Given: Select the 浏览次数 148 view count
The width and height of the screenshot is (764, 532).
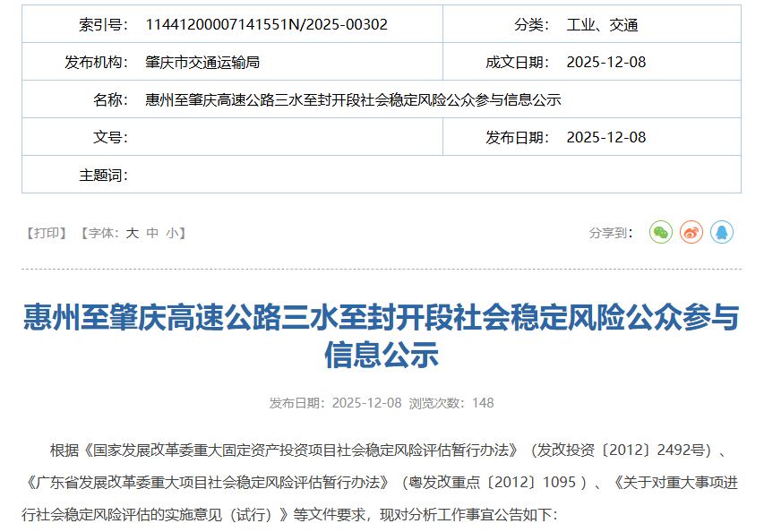Looking at the screenshot, I should point(451,403).
